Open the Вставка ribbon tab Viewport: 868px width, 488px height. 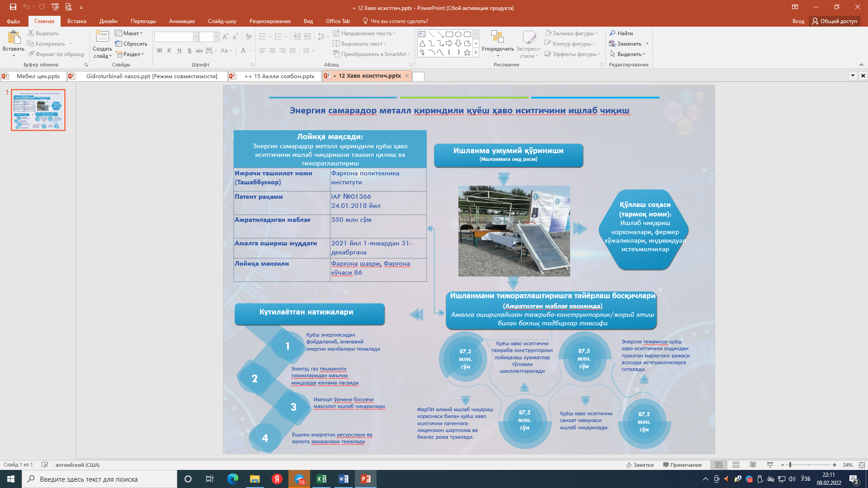pyautogui.click(x=76, y=21)
